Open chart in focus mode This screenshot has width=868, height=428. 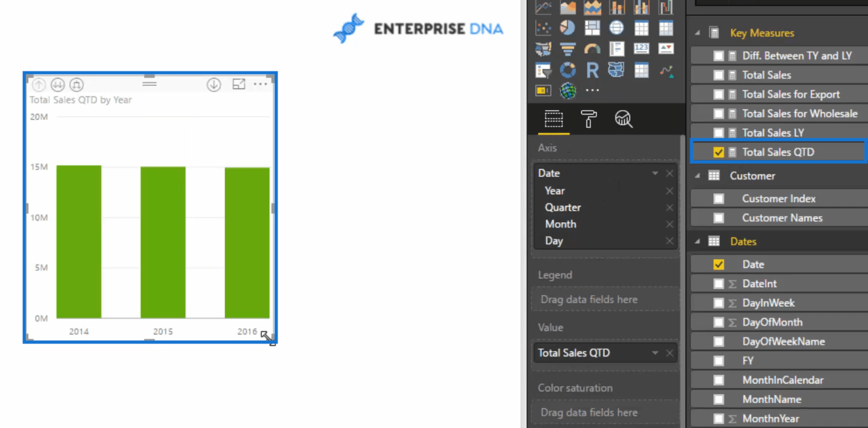coord(239,84)
